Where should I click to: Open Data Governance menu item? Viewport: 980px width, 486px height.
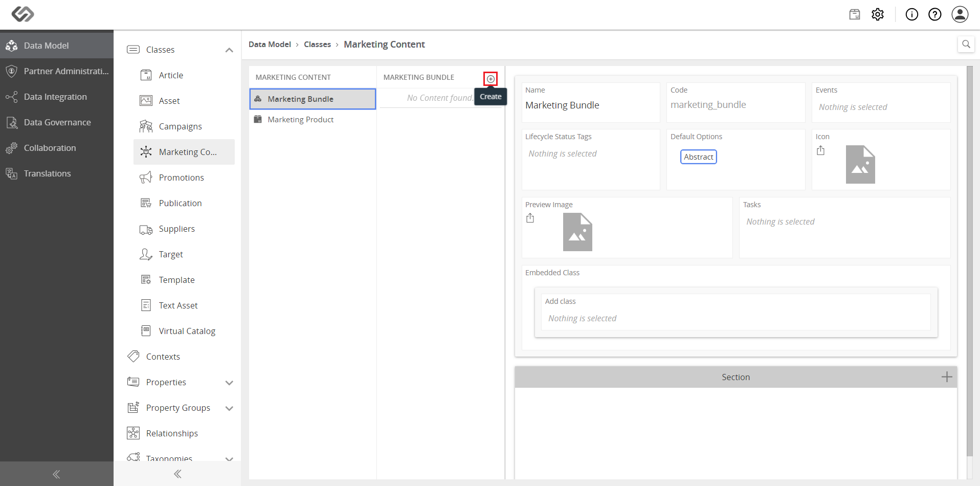click(57, 122)
